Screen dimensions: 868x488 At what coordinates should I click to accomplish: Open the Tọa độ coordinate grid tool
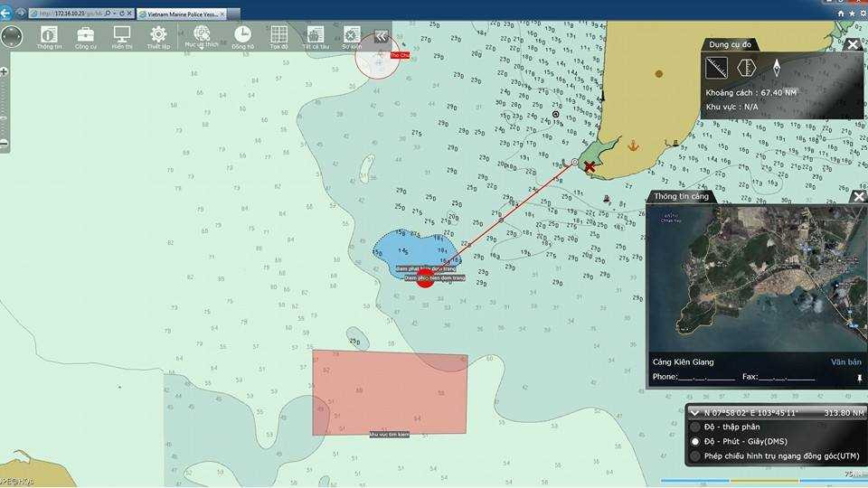(278, 36)
